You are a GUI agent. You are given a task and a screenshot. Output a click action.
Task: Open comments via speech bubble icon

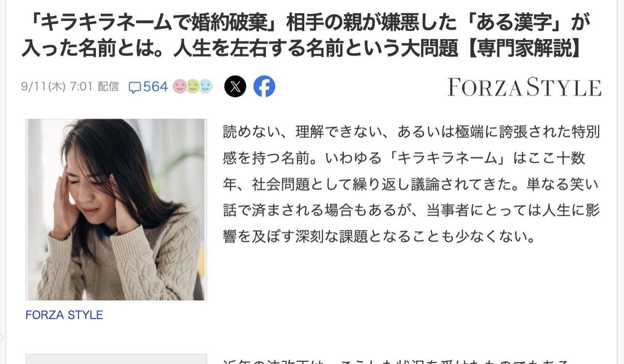[135, 87]
